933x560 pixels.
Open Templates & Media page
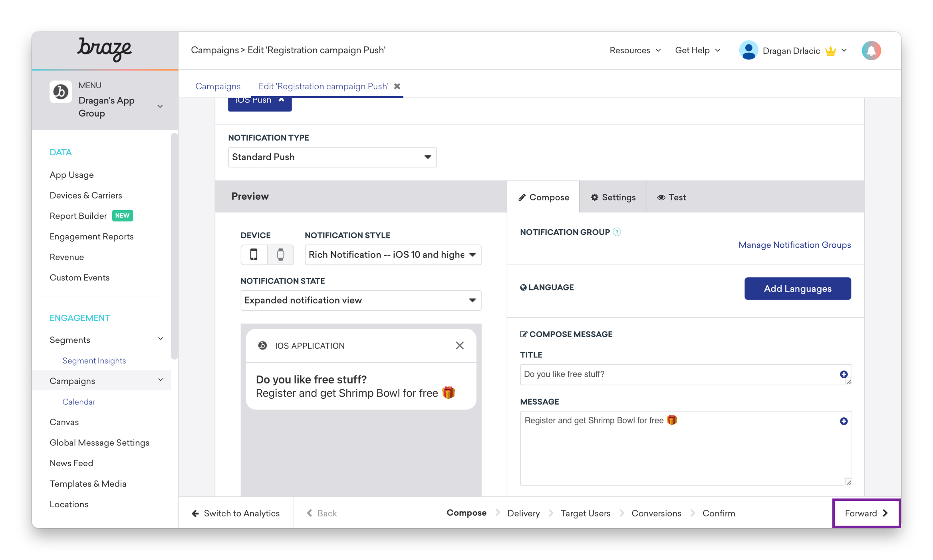tap(88, 484)
